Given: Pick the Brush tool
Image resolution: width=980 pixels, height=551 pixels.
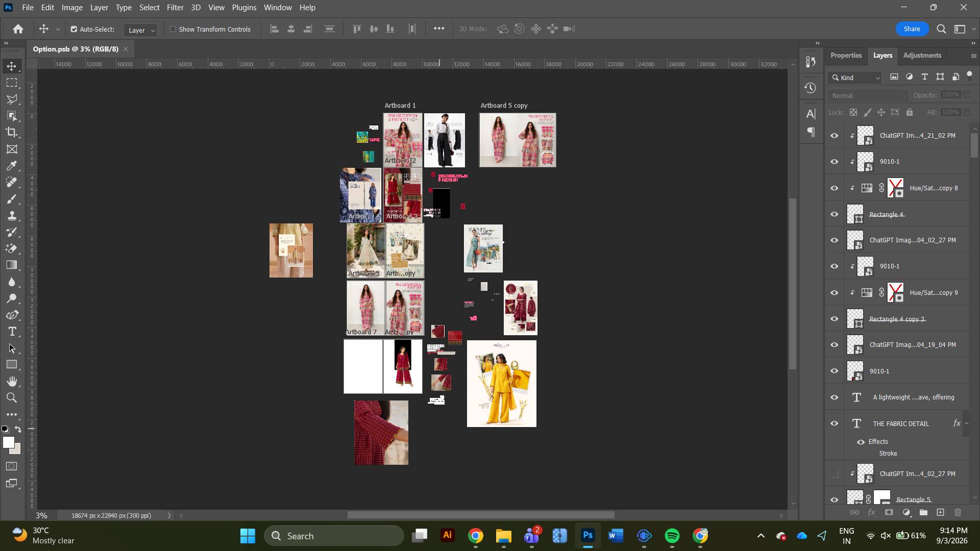Looking at the screenshot, I should (x=12, y=199).
